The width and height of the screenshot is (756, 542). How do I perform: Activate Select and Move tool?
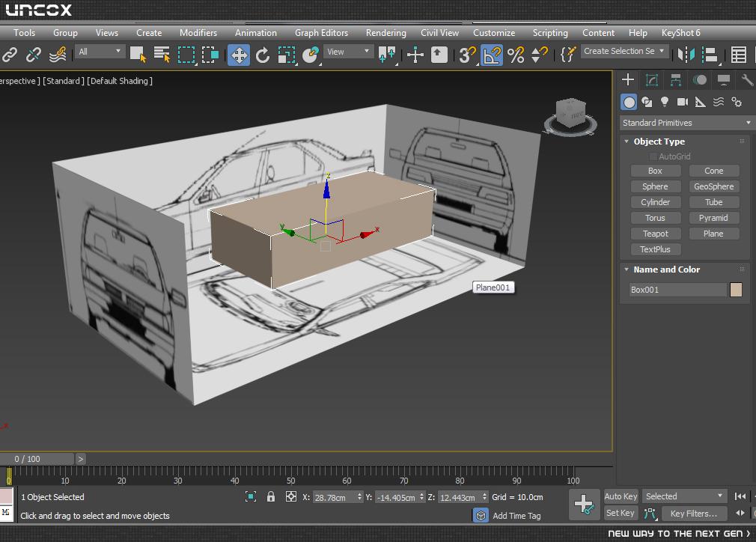(x=239, y=55)
